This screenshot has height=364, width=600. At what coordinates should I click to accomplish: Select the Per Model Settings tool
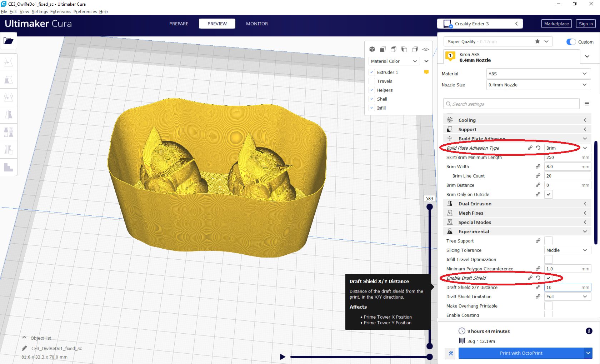coord(9,132)
